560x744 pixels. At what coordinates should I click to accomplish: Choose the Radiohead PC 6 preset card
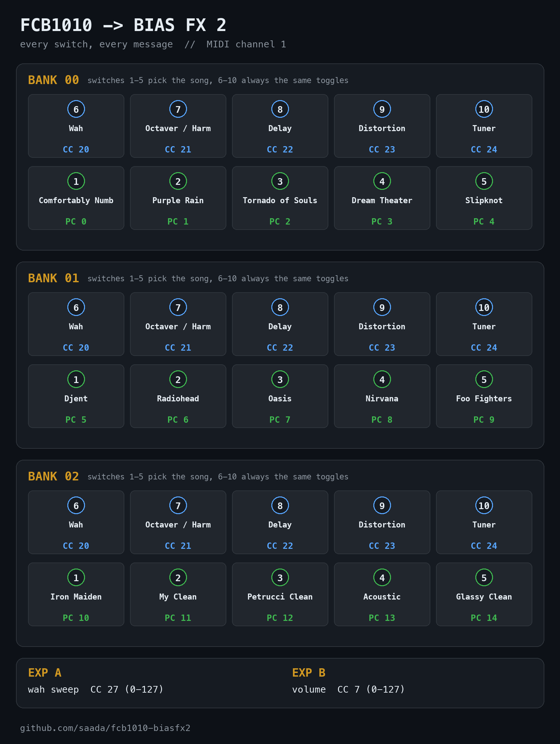click(x=178, y=396)
